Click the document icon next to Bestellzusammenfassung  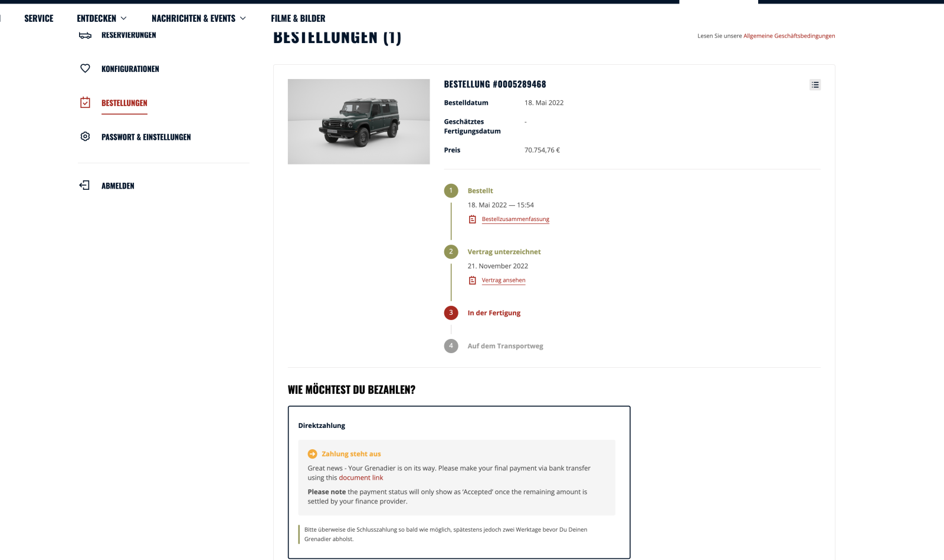coord(472,219)
